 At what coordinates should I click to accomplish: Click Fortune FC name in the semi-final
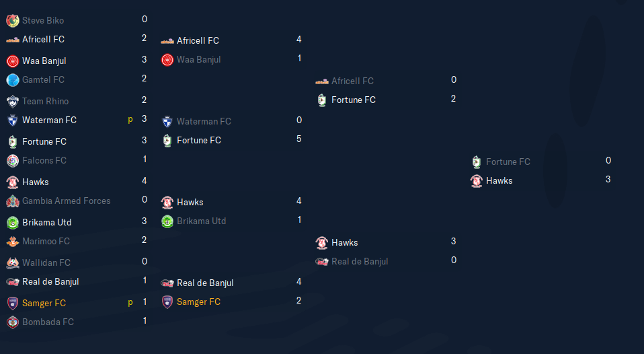pyautogui.click(x=354, y=100)
